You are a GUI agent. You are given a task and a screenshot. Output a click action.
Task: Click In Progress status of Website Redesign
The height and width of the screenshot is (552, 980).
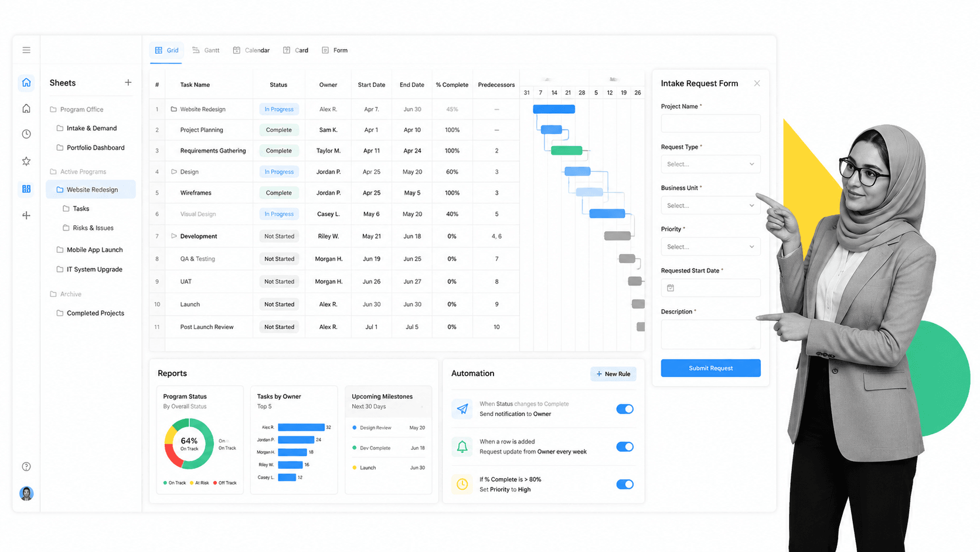278,109
